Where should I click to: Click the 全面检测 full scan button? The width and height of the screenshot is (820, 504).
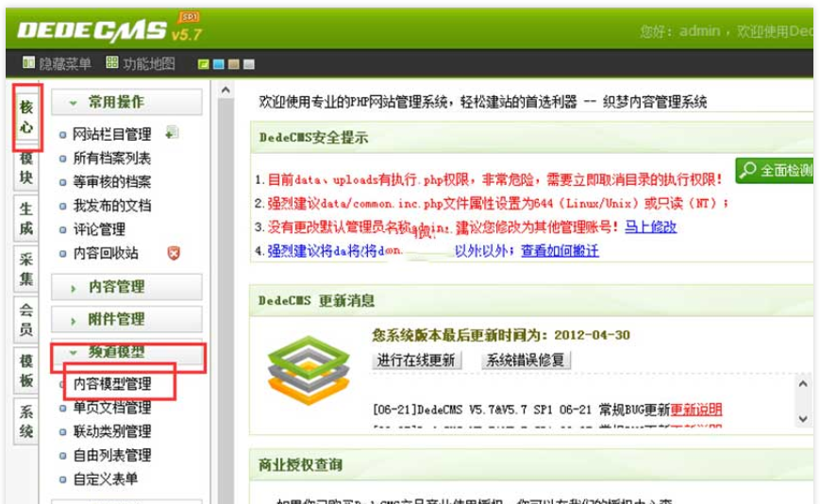click(777, 171)
